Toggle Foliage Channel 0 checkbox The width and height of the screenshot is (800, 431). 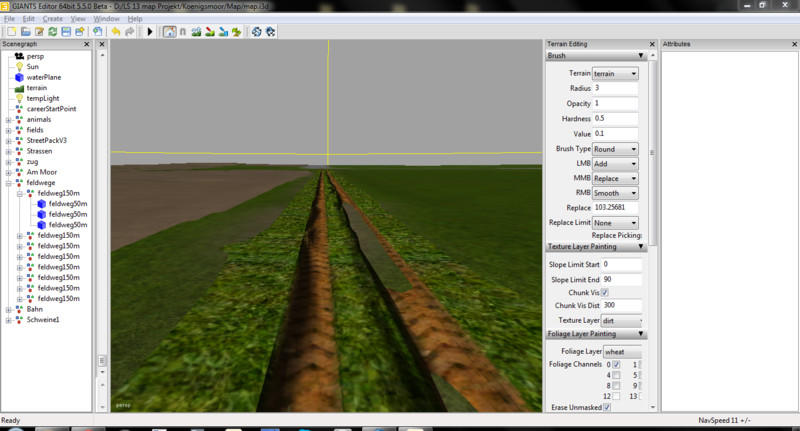pyautogui.click(x=616, y=365)
